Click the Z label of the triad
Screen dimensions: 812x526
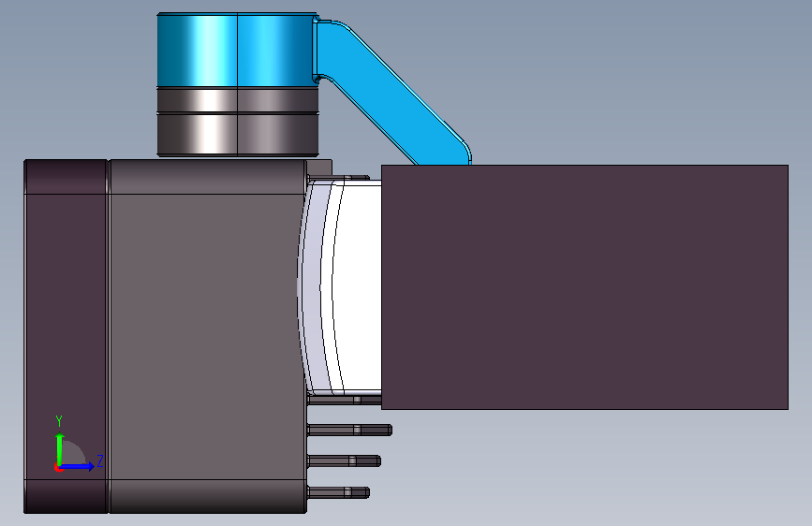pos(100,460)
